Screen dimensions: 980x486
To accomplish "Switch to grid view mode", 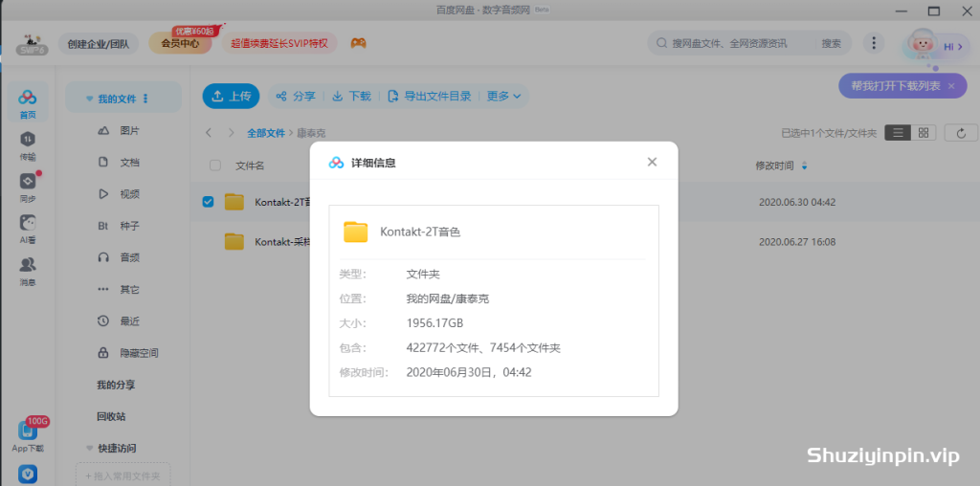I will tap(924, 132).
